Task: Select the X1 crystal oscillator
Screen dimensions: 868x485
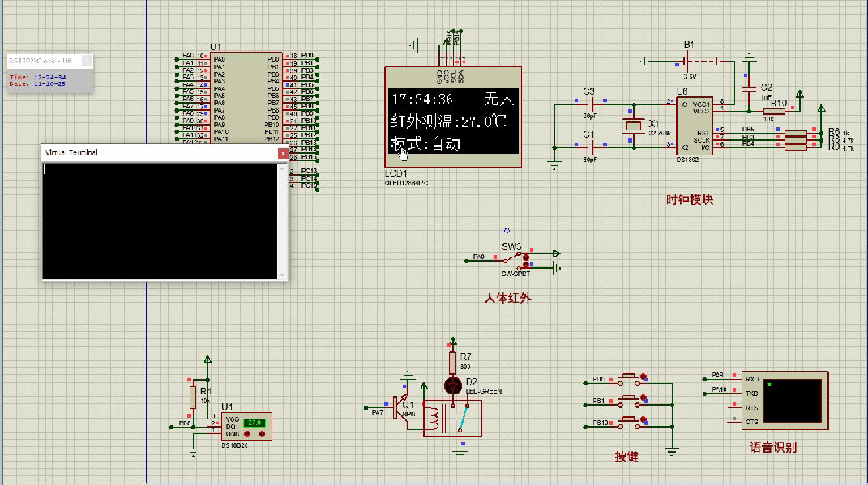Action: [633, 126]
